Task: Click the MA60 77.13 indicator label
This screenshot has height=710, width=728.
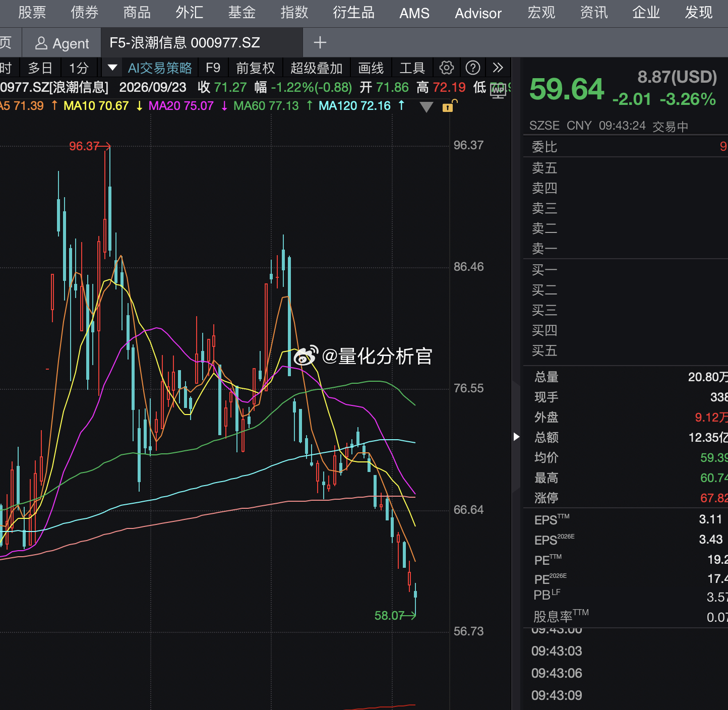Action: tap(266, 106)
